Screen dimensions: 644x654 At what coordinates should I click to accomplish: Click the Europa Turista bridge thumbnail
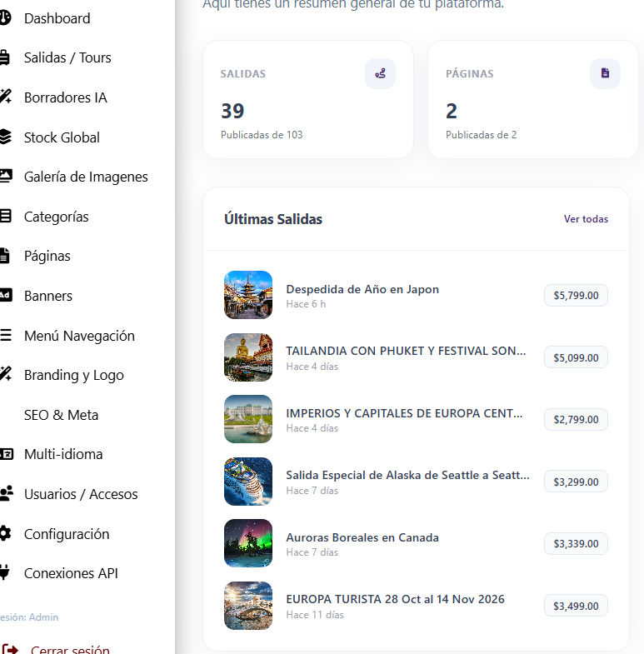coord(248,606)
